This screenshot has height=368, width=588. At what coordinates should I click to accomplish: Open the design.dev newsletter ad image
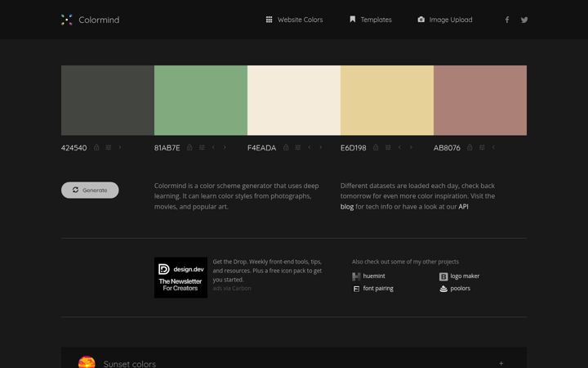[x=180, y=277]
